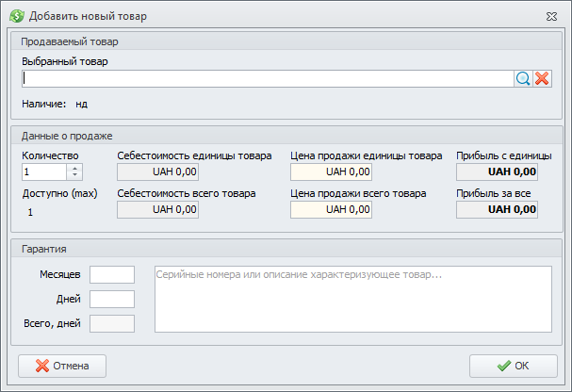Select the Себестоимость всего товара field

(157, 209)
